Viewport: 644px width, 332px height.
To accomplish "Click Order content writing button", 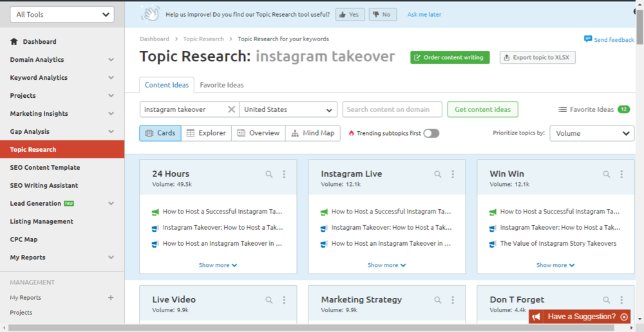I will coord(450,57).
